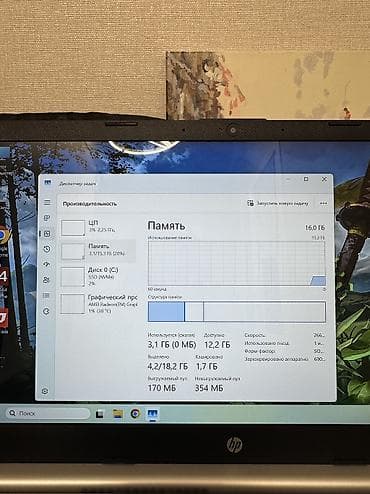
Task: Close the Task Manager window
Action: click(324, 179)
